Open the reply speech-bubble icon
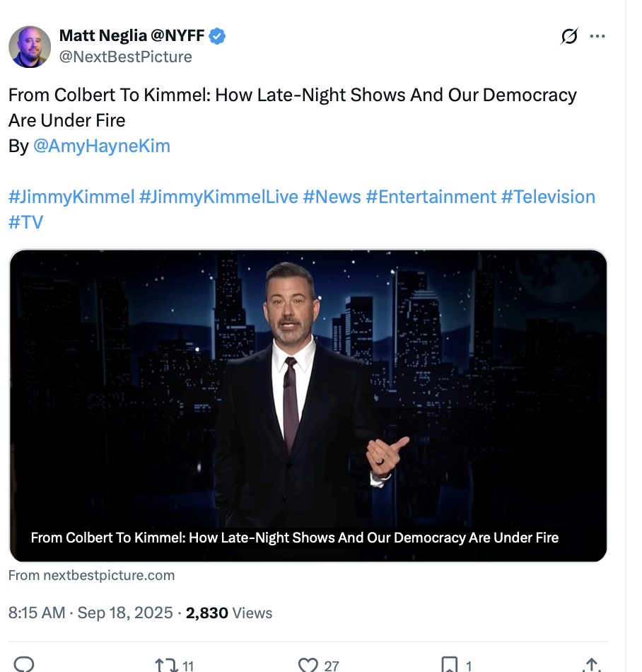This screenshot has height=672, width=642. point(24,665)
